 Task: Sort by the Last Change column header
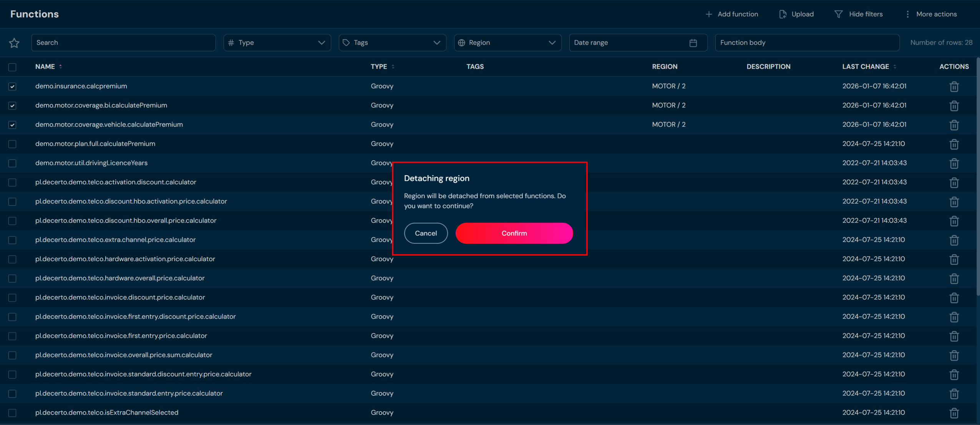tap(866, 66)
